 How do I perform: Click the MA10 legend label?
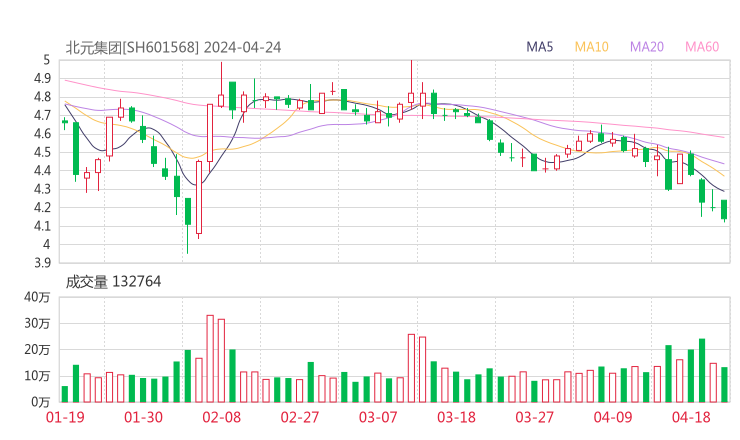(591, 47)
